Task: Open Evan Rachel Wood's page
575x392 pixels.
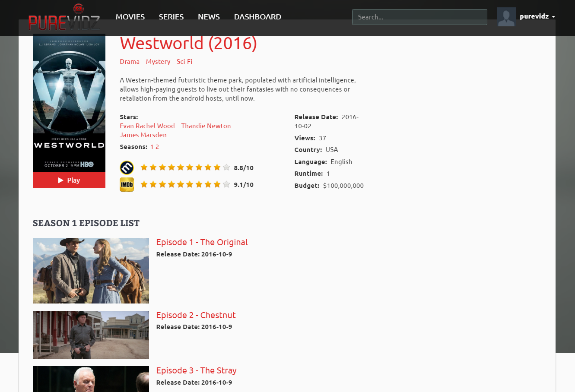Action: pos(147,126)
